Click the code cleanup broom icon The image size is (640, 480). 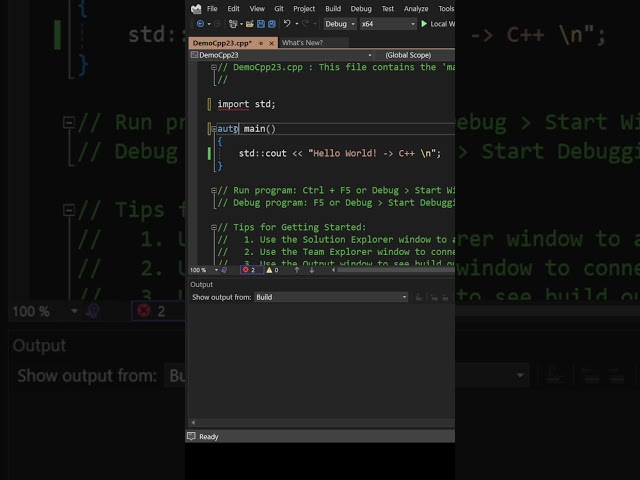[x=224, y=270]
